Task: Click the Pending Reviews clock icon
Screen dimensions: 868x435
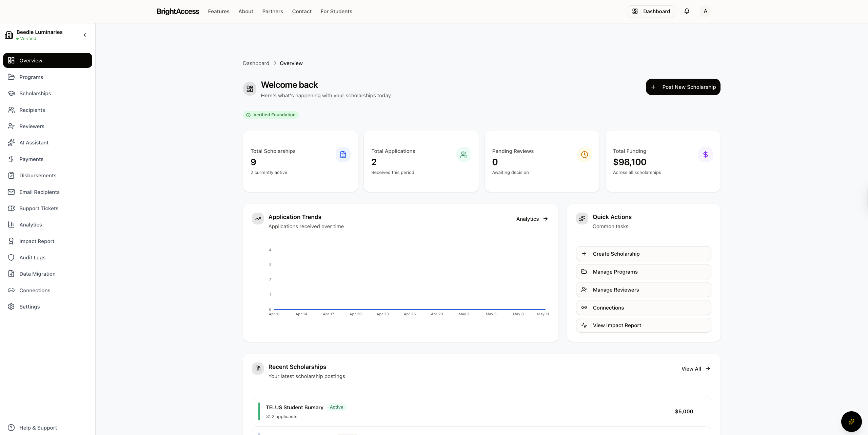Action: 585,155
